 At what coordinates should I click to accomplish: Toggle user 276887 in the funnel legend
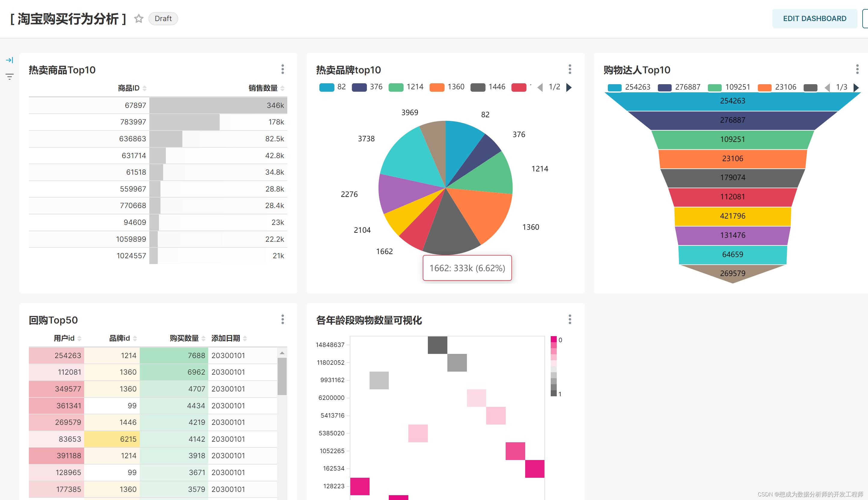679,87
